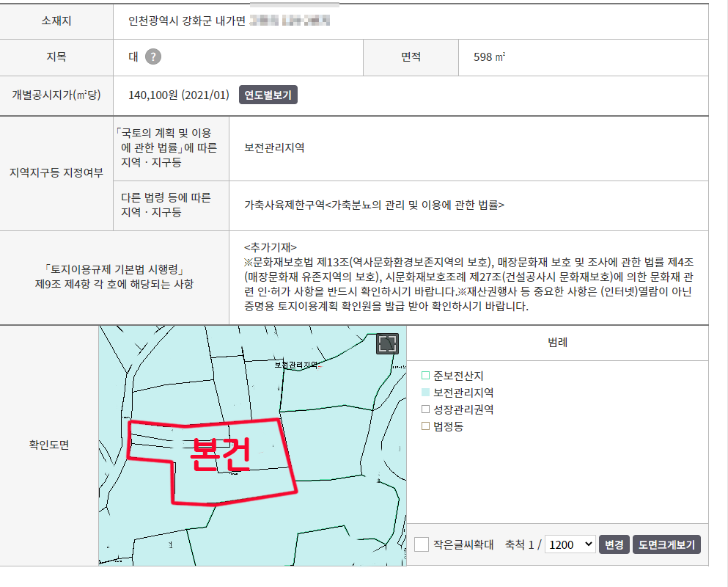Click the 법정동 legend box
This screenshot has height=587, width=728.
tap(425, 426)
